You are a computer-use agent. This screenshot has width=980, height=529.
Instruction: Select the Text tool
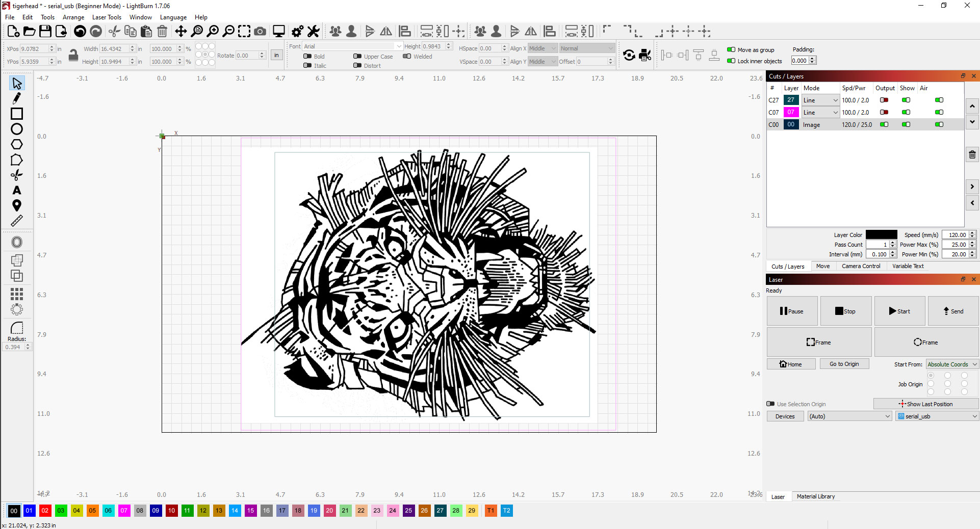(17, 190)
